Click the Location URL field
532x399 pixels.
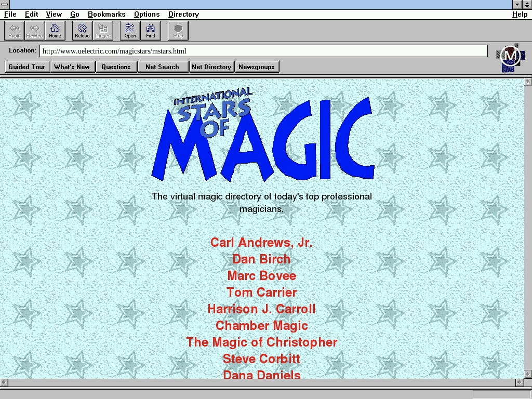263,51
